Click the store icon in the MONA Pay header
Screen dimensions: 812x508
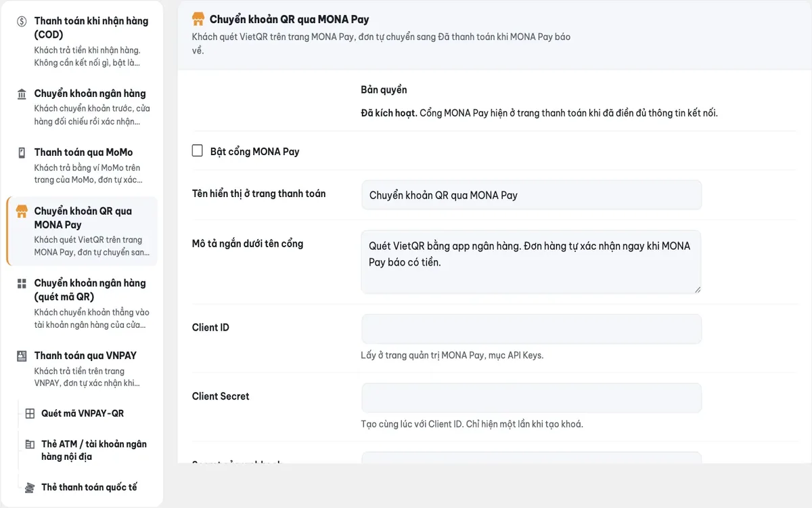(198, 19)
